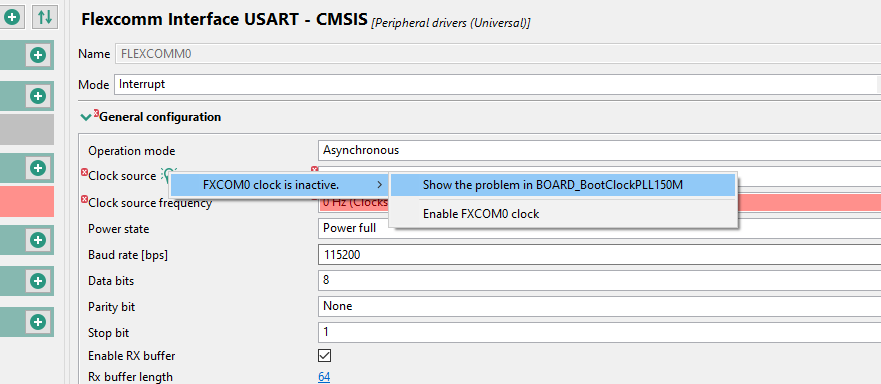Image resolution: width=881 pixels, height=384 pixels.
Task: Click the Flexcomm Interface USART - CMSIS title
Action: (x=225, y=20)
